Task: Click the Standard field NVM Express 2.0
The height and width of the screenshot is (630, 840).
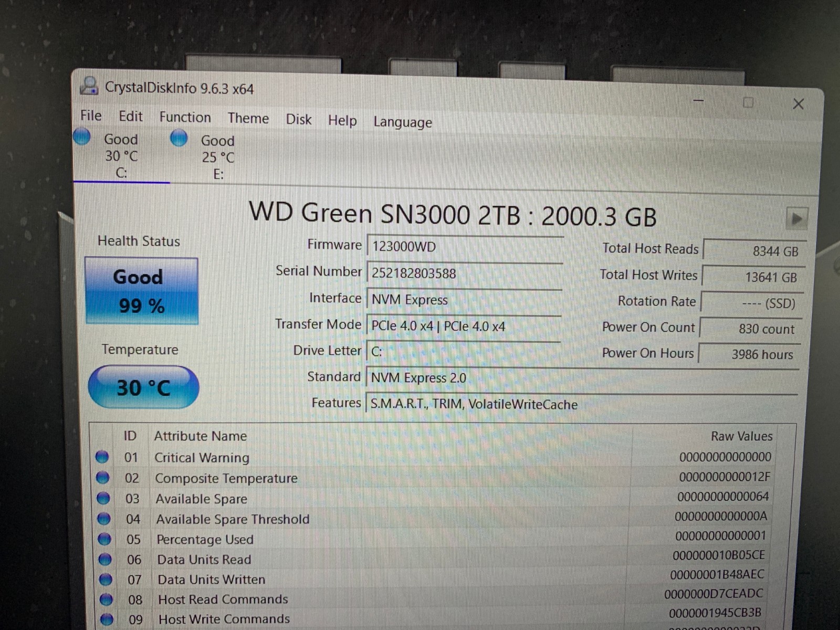Action: tap(582, 378)
